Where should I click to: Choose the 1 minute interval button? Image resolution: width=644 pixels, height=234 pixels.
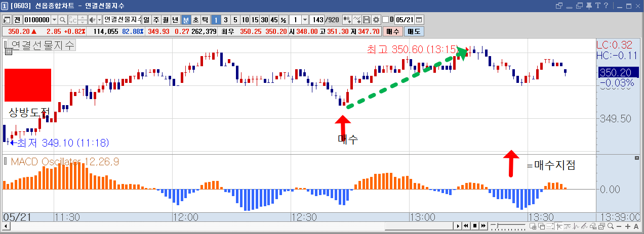(216, 20)
